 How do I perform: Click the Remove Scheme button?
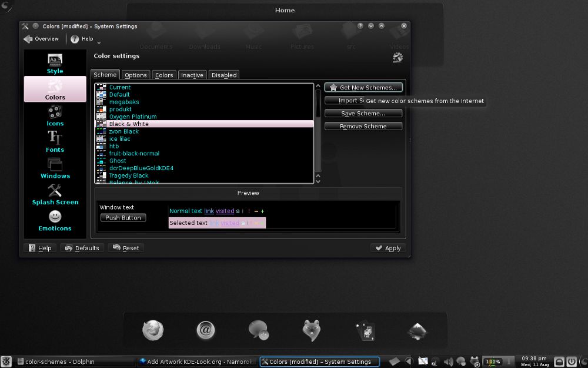coord(363,126)
